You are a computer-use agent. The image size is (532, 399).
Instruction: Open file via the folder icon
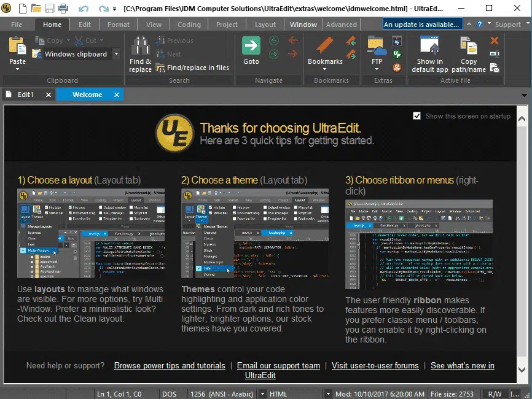[x=36, y=8]
